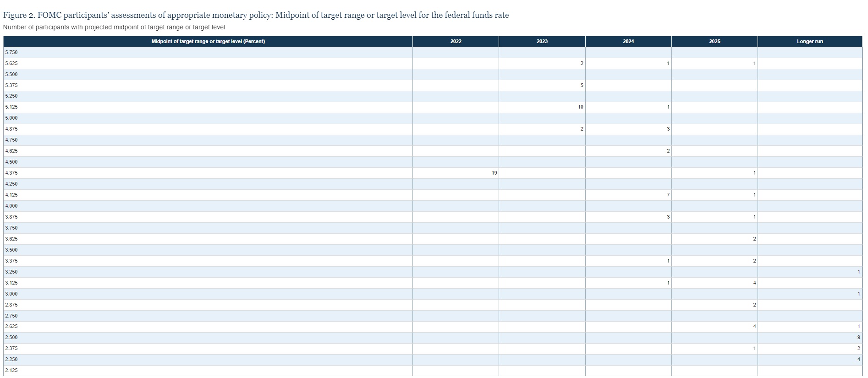Viewport: 868px width, 378px height.
Task: Click the 2.625 row label
Action: 11,326
